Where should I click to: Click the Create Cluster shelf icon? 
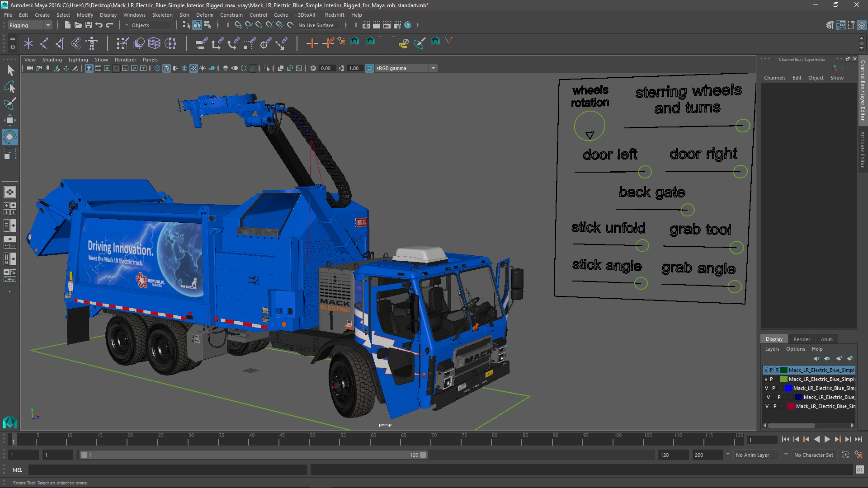click(170, 43)
